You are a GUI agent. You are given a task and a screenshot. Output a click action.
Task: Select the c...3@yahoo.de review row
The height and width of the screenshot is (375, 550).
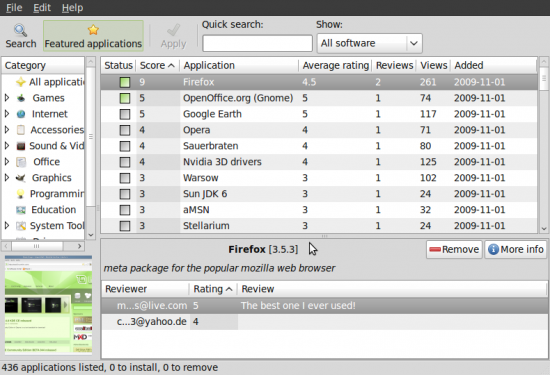[324, 322]
